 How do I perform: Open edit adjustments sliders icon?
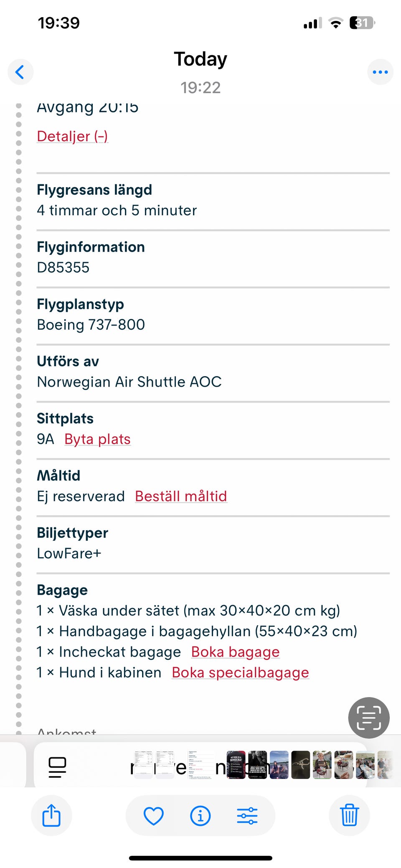click(x=247, y=815)
